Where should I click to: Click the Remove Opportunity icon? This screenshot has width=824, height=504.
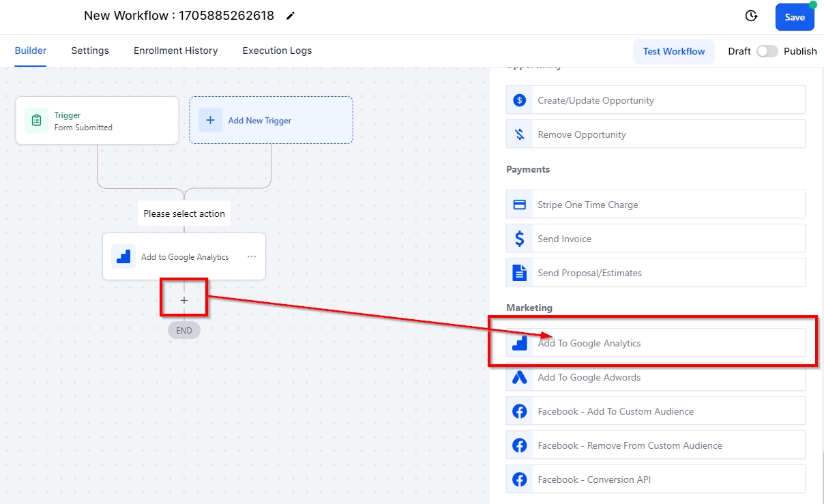click(x=519, y=134)
